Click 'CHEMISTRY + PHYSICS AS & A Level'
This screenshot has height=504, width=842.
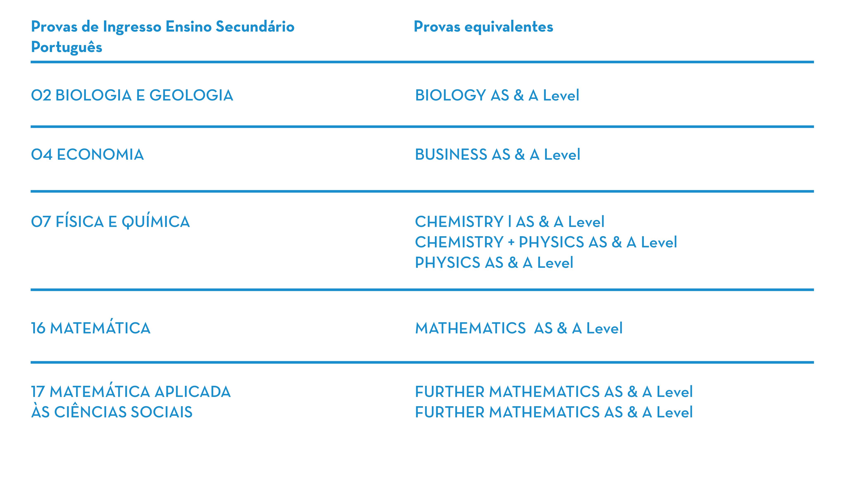546,242
